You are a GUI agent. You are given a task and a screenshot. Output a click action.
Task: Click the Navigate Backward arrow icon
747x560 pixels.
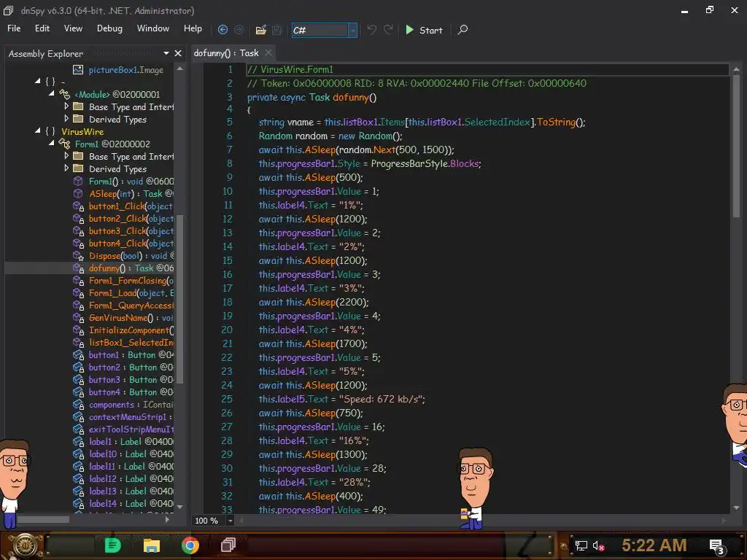point(222,30)
